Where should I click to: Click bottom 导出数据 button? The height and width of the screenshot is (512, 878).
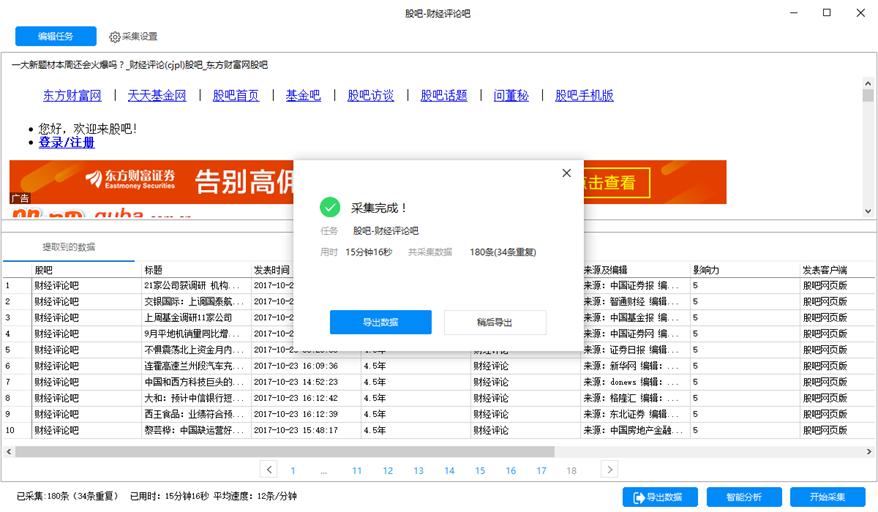coord(660,497)
